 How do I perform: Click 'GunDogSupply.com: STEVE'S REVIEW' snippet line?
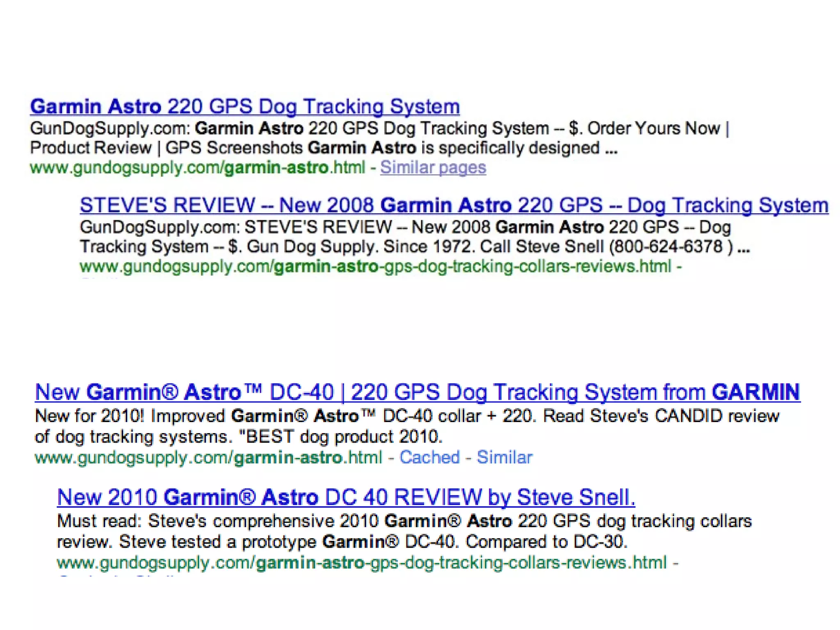pyautogui.click(x=235, y=227)
